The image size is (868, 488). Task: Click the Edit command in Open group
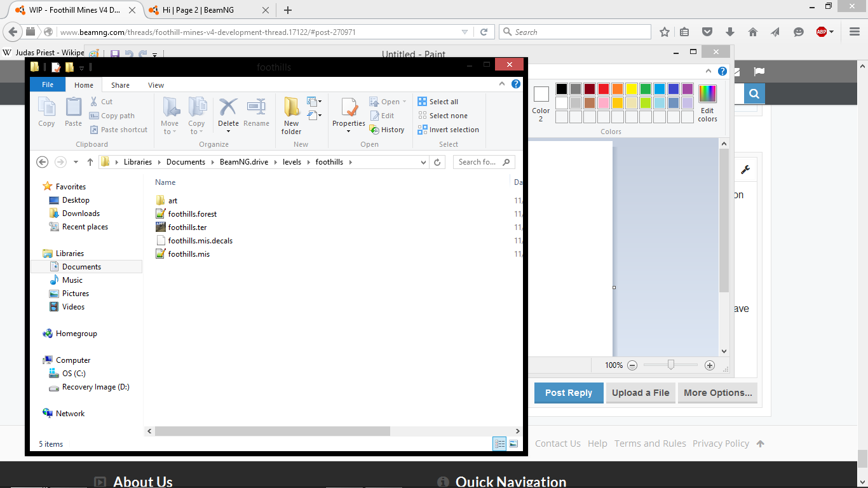point(382,116)
